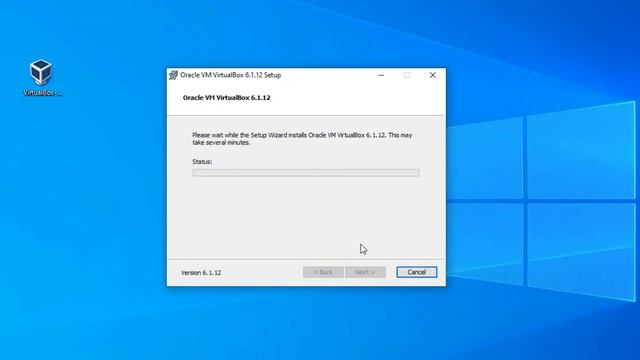Click the 'Version 6.1.12' text
The height and width of the screenshot is (360, 640).
point(201,273)
